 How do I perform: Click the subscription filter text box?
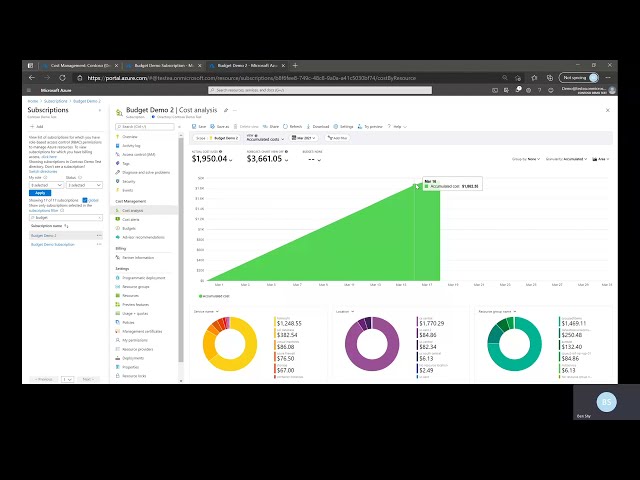tap(65, 218)
